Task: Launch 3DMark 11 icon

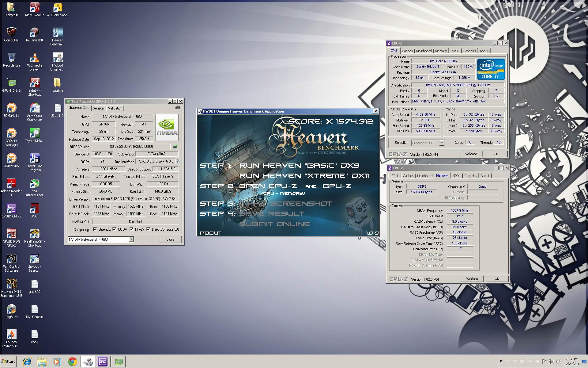Action: (11, 110)
